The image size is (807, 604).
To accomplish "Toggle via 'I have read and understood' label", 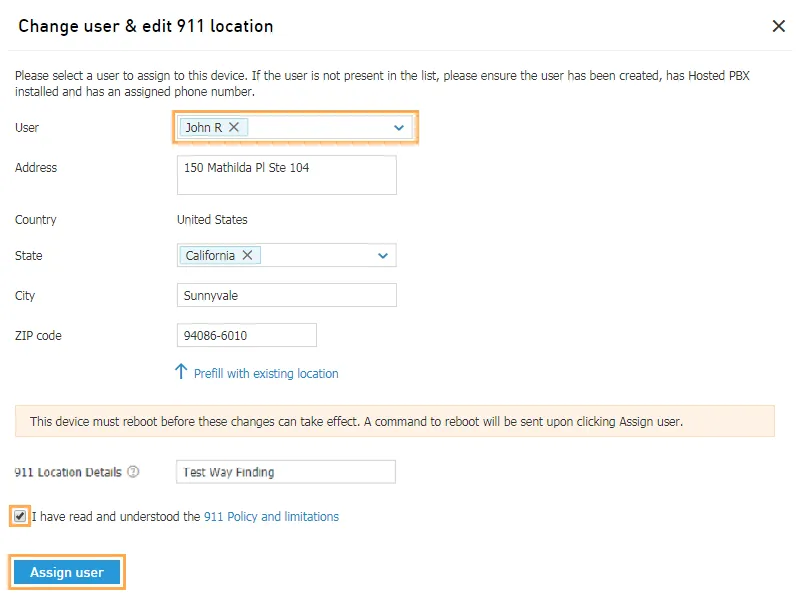I will [x=116, y=517].
